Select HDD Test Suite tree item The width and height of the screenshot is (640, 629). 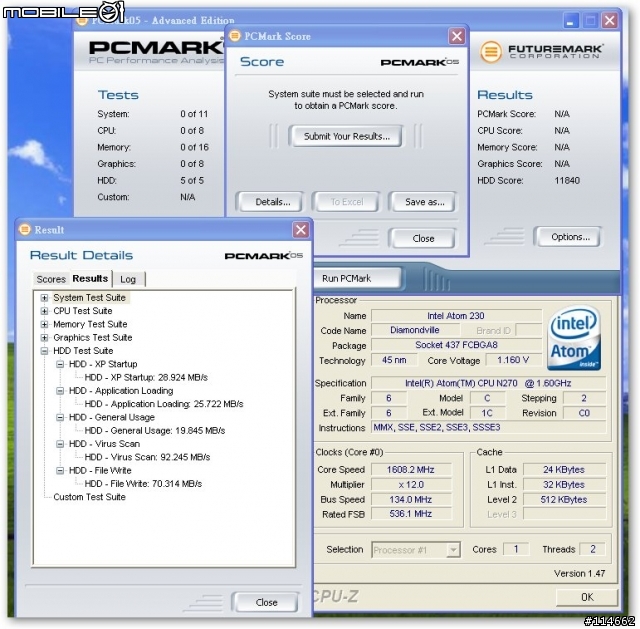pos(83,351)
